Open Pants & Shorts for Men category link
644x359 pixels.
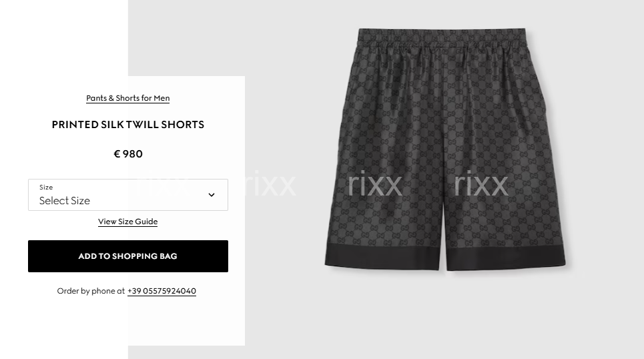pos(127,98)
